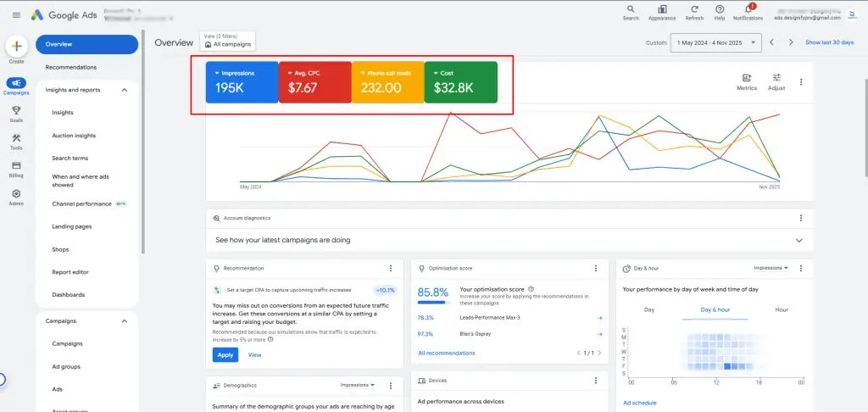This screenshot has width=868, height=412.
Task: Open Search terms in the sidebar
Action: point(70,158)
